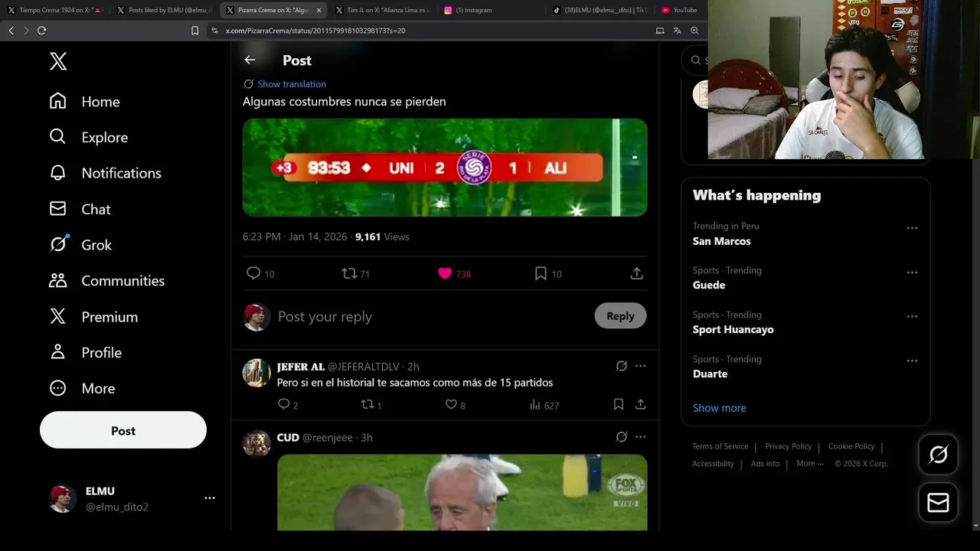Viewport: 980px width, 551px height.
Task: Switch to the YouTube browser tab
Action: click(x=680, y=10)
